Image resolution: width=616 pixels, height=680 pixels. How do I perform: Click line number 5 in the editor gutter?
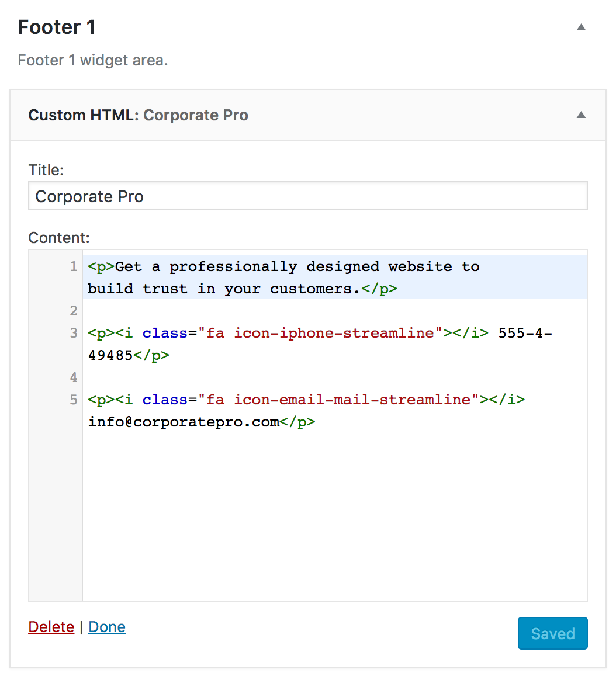72,399
